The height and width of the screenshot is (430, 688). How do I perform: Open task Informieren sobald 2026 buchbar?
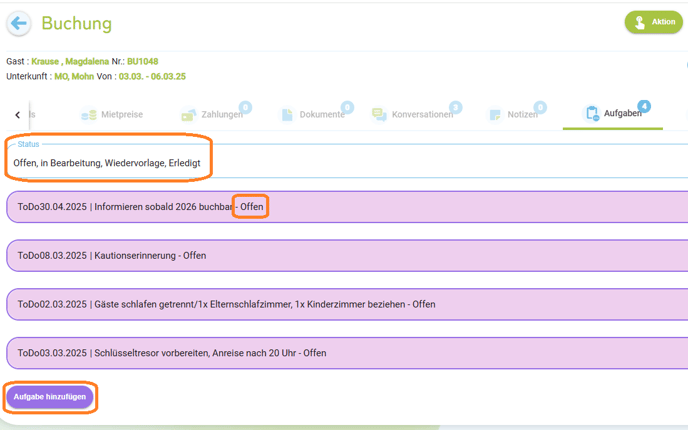pyautogui.click(x=347, y=207)
